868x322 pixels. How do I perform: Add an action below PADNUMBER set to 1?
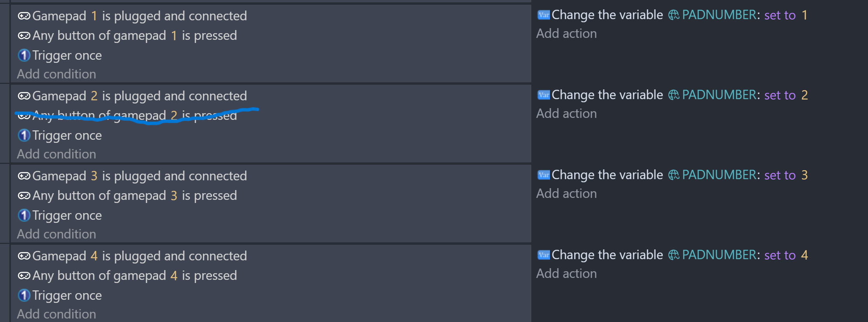(x=566, y=34)
